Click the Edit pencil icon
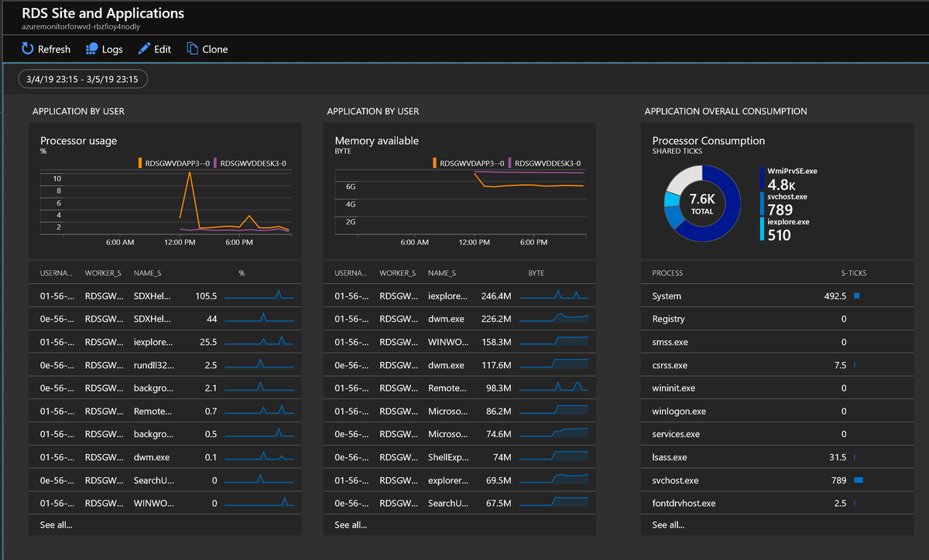 (144, 49)
